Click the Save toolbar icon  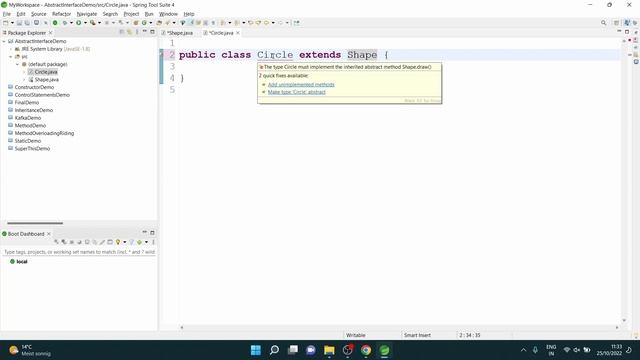pos(19,23)
